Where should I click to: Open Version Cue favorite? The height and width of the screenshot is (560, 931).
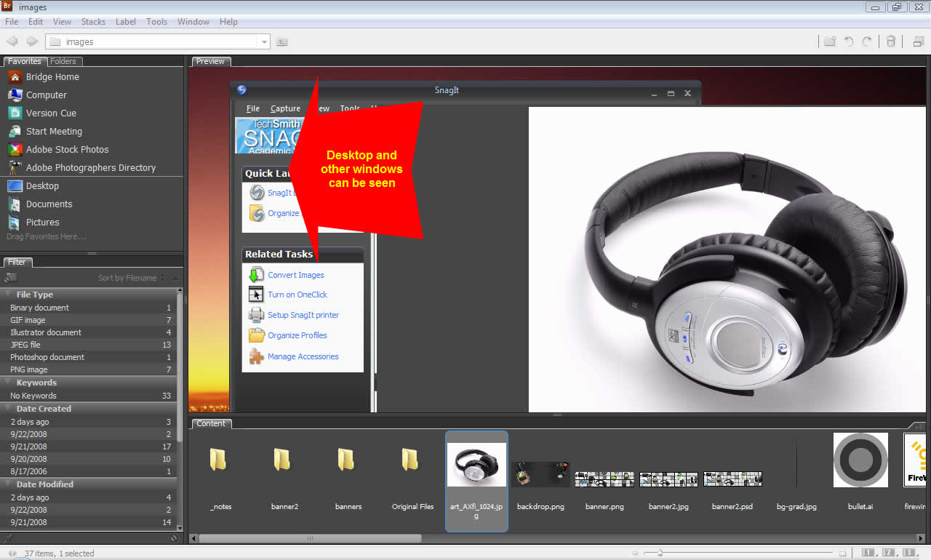coord(42,113)
